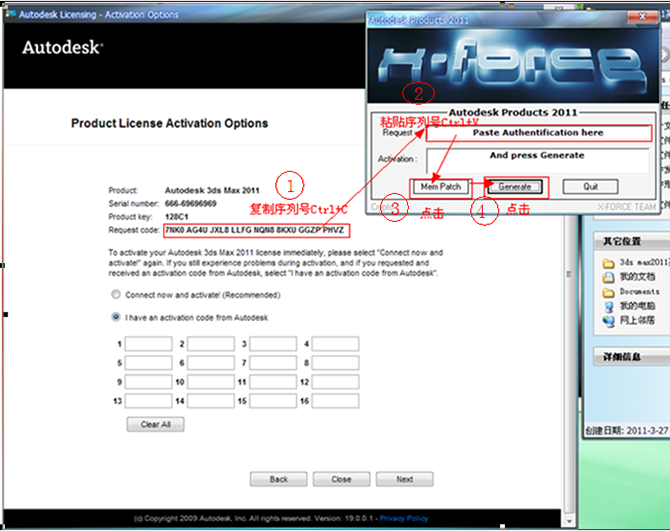Click the 创建日期 2011-3-27 detail text

coord(627,431)
